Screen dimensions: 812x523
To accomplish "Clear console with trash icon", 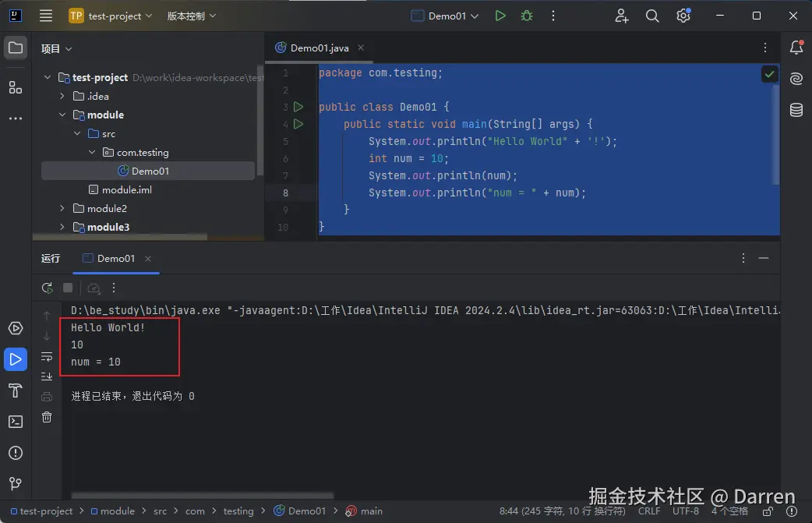I will pos(47,417).
